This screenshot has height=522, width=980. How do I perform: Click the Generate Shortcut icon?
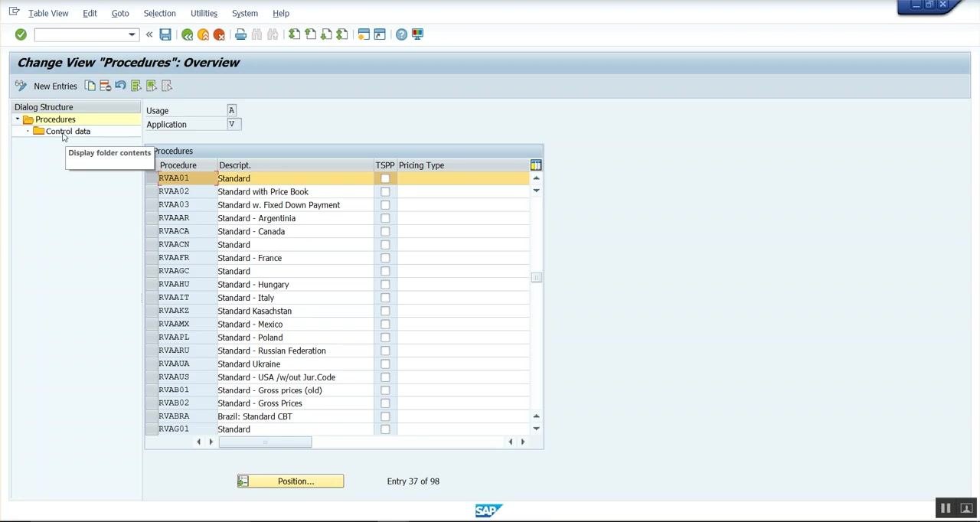coord(380,34)
